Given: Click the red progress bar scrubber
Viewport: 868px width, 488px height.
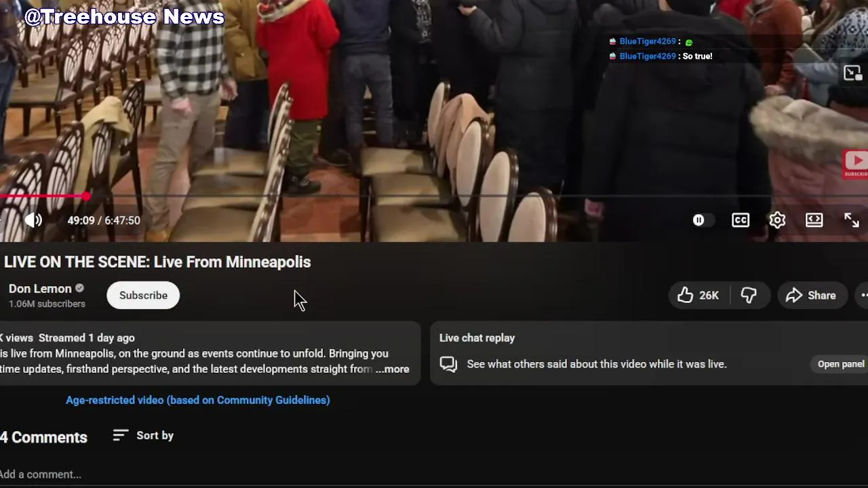Looking at the screenshot, I should (x=86, y=197).
